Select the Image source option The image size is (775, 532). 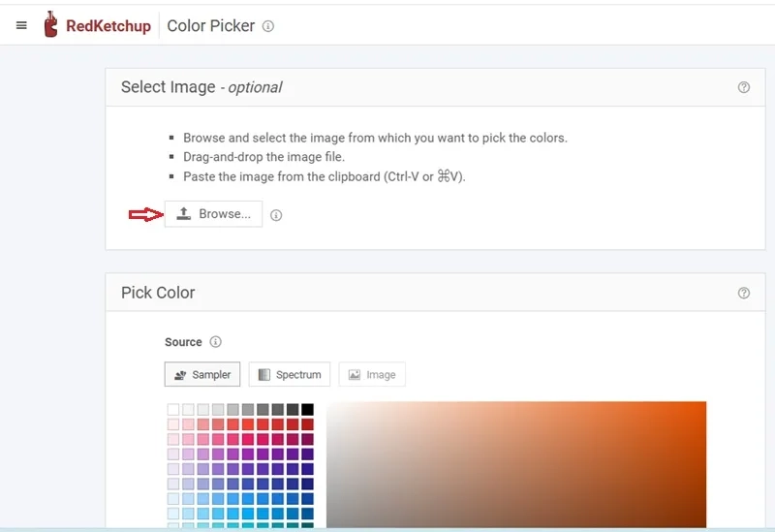tap(372, 375)
